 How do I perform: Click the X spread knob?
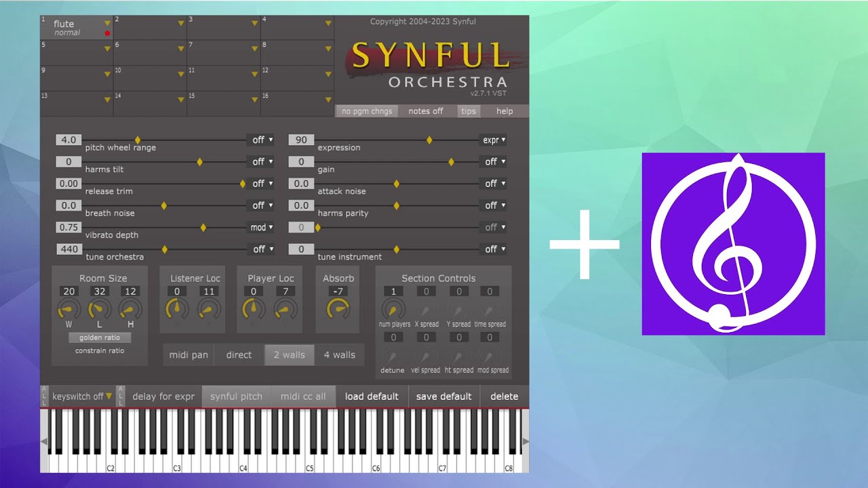click(426, 310)
